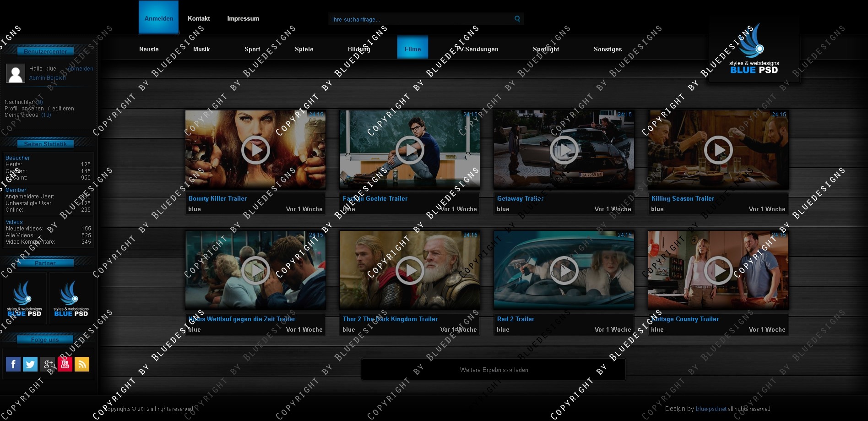Play the Fack ju Goehte Trailer video
868x421 pixels.
click(x=410, y=150)
